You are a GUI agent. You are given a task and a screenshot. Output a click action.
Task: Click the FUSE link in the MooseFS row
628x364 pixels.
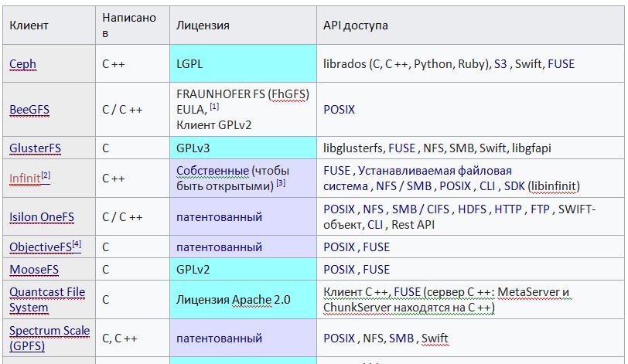376,270
